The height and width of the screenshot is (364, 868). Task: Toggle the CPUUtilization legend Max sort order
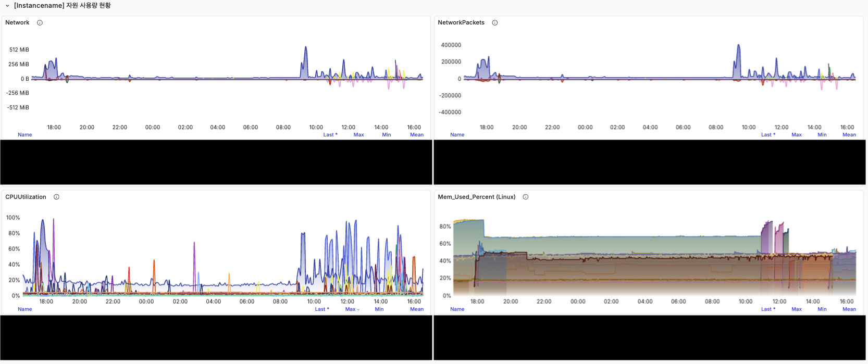click(x=352, y=309)
